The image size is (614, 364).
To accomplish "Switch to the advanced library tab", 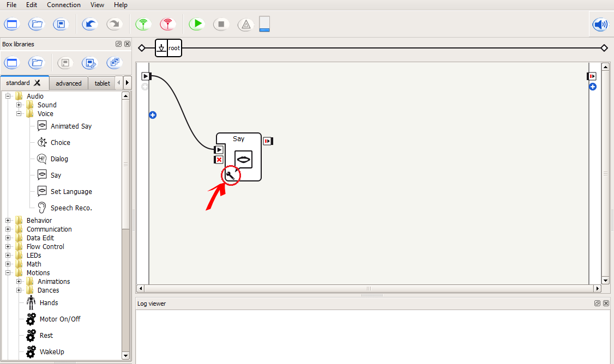I will tap(68, 83).
